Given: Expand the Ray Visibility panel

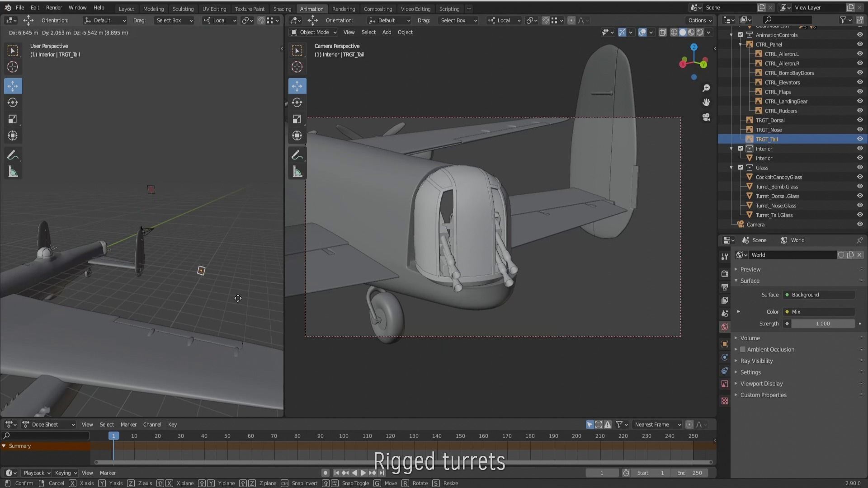Looking at the screenshot, I should point(756,361).
